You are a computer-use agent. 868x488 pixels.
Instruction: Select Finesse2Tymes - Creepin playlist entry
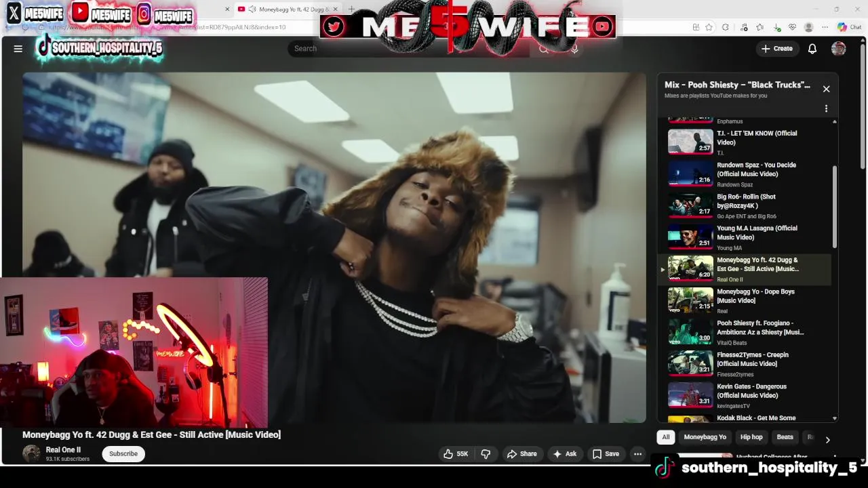click(746, 365)
